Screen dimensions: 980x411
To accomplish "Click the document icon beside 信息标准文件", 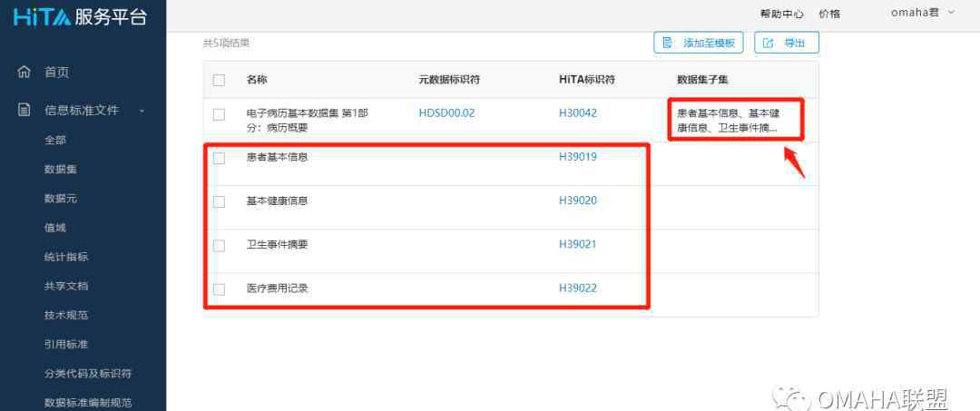I will click(x=24, y=111).
